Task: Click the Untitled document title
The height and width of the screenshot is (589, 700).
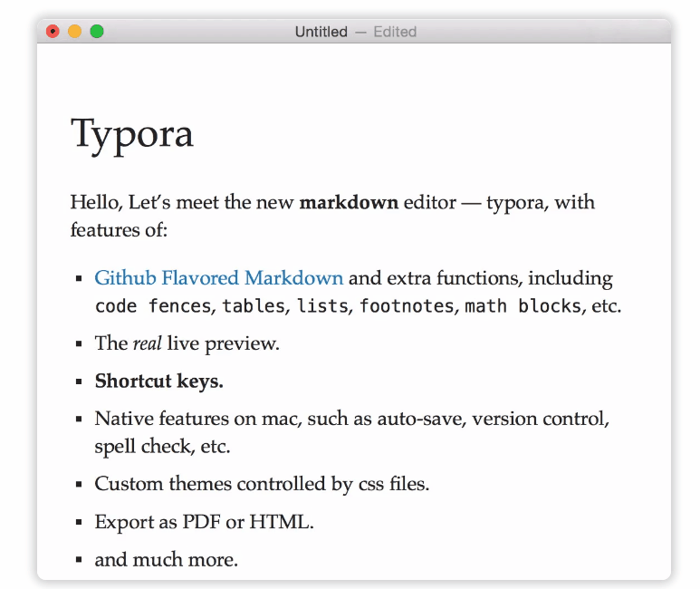Action: (321, 32)
